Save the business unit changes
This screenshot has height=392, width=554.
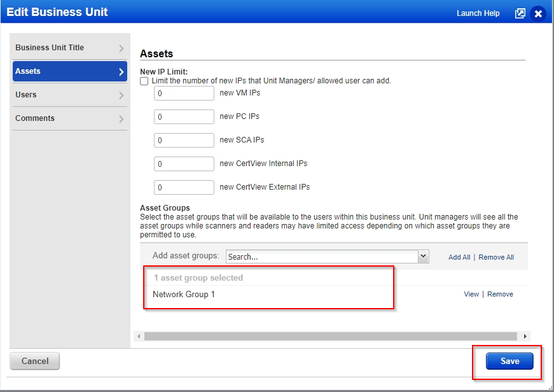pyautogui.click(x=508, y=361)
